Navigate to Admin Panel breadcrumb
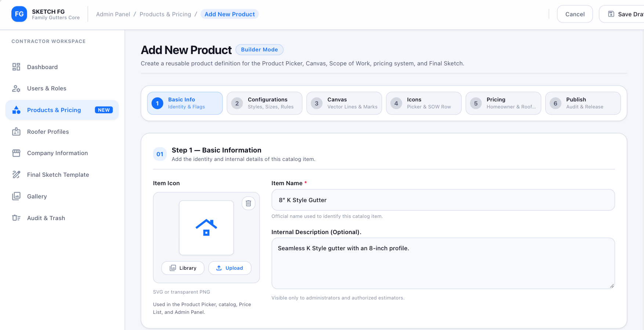 tap(113, 14)
